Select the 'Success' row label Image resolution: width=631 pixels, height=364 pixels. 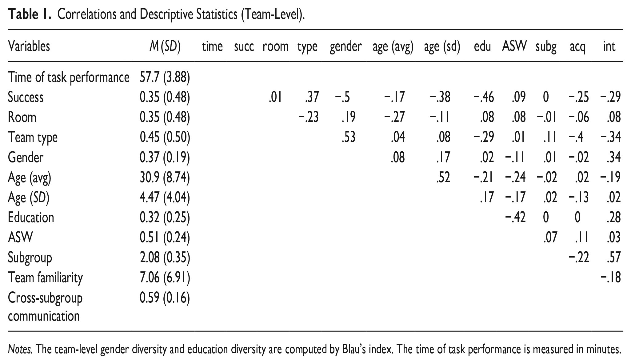coord(26,97)
